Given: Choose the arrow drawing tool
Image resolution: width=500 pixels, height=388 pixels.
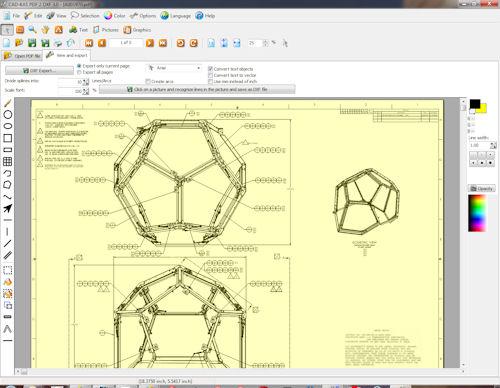Looking at the screenshot, I should pyautogui.click(x=8, y=208).
